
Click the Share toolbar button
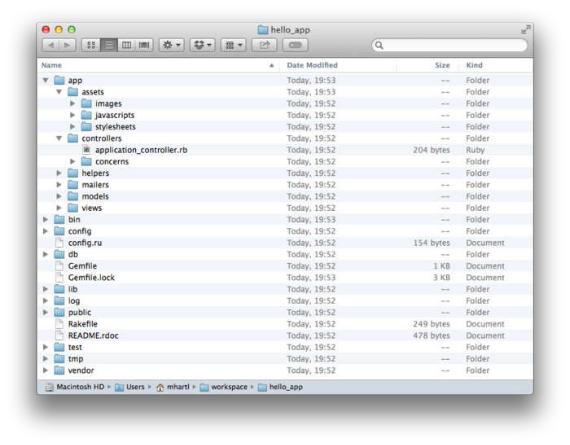264,45
